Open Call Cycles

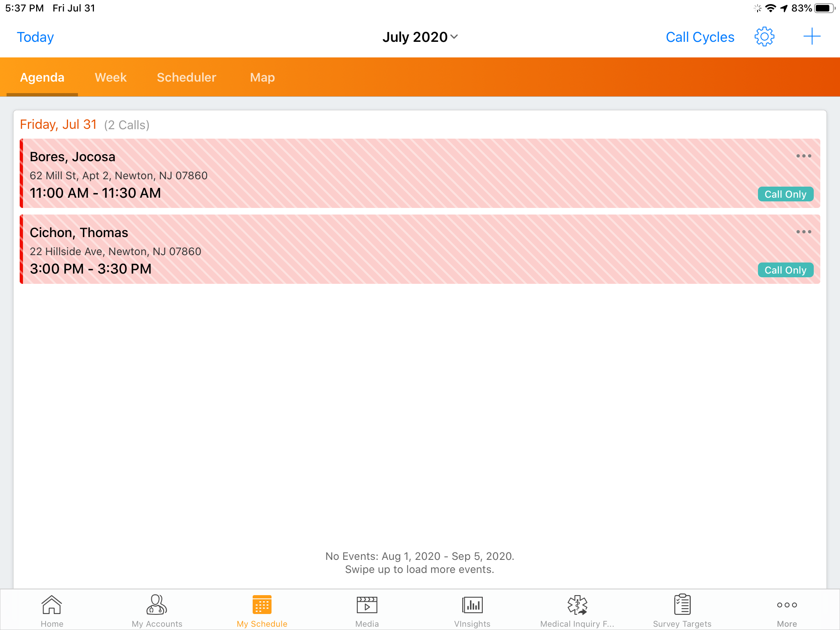point(700,37)
